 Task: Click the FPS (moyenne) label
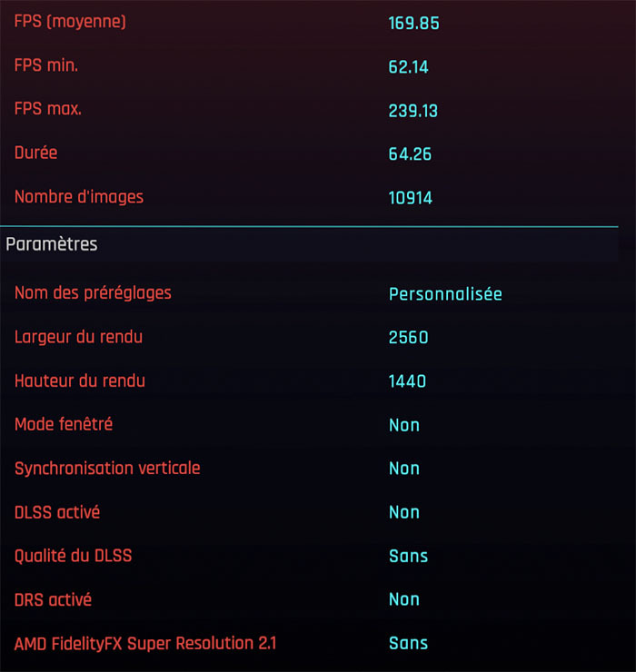point(70,22)
